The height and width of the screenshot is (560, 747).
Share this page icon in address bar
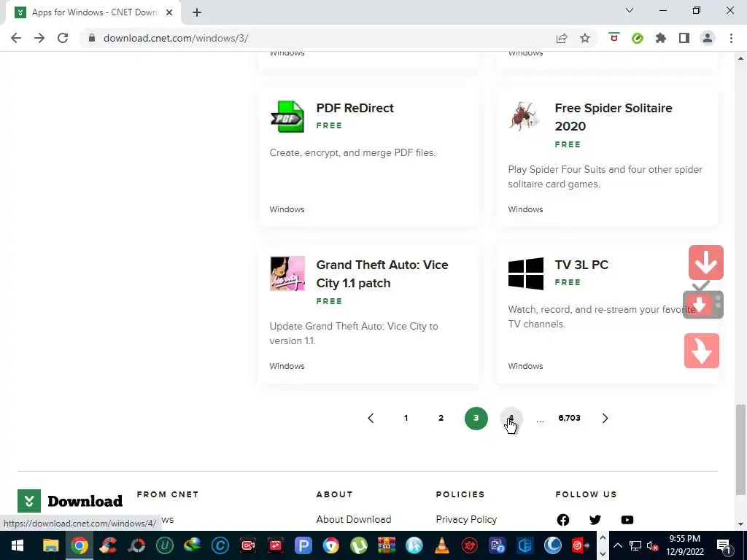click(x=562, y=38)
